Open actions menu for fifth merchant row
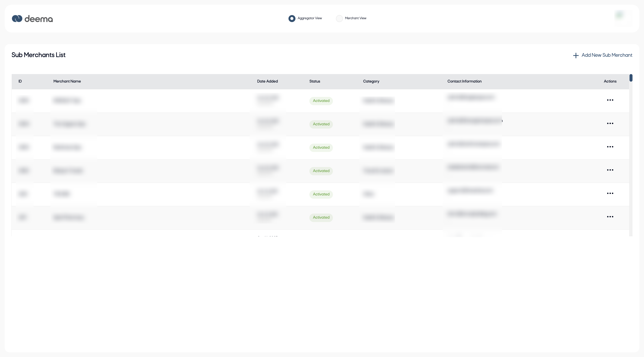Image resolution: width=644 pixels, height=357 pixels. [610, 193]
